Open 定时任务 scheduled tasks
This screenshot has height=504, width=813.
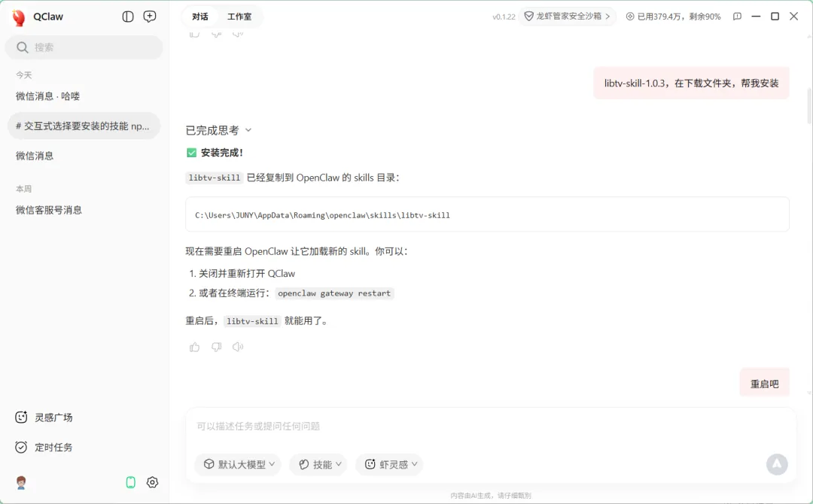point(44,448)
